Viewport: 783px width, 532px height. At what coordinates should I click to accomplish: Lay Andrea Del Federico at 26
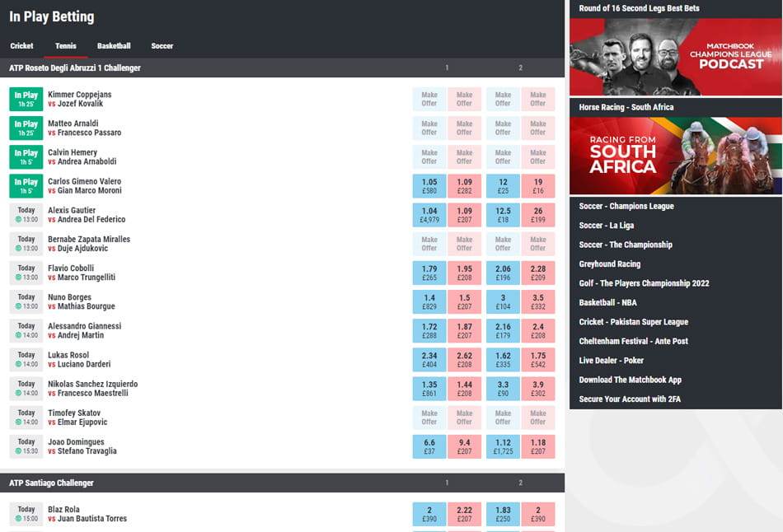(538, 215)
